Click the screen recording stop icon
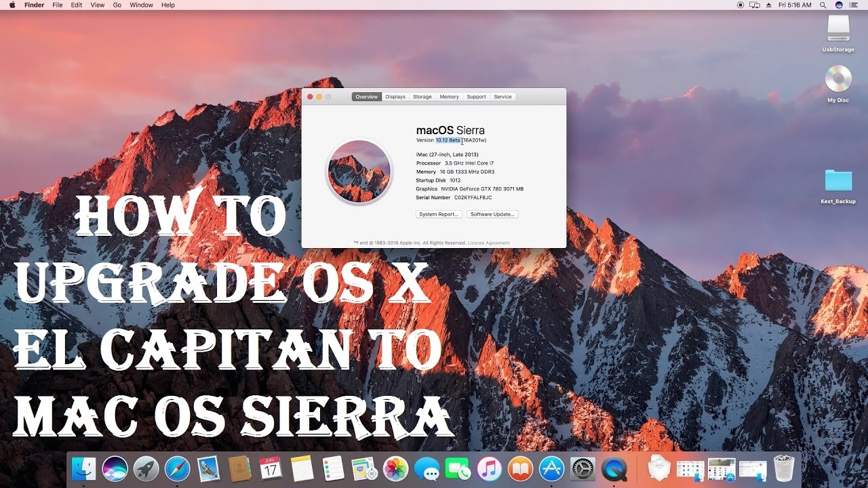 coord(740,5)
